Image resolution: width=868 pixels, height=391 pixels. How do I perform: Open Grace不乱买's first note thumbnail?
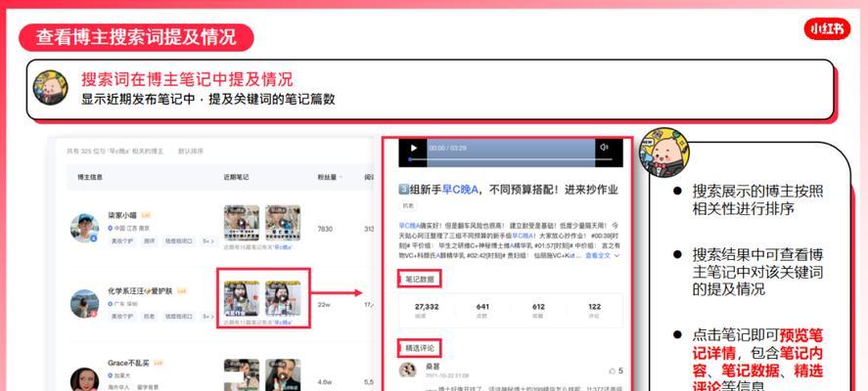point(242,375)
